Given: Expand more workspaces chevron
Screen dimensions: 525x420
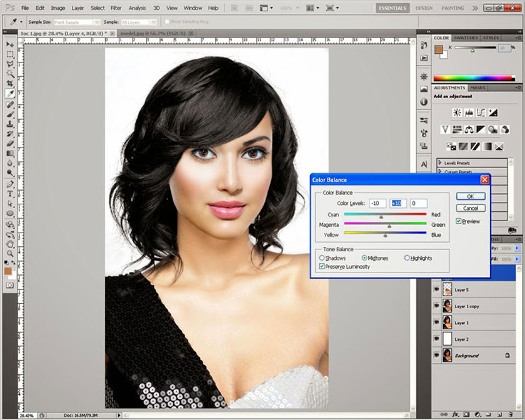Looking at the screenshot, I should click(475, 8).
